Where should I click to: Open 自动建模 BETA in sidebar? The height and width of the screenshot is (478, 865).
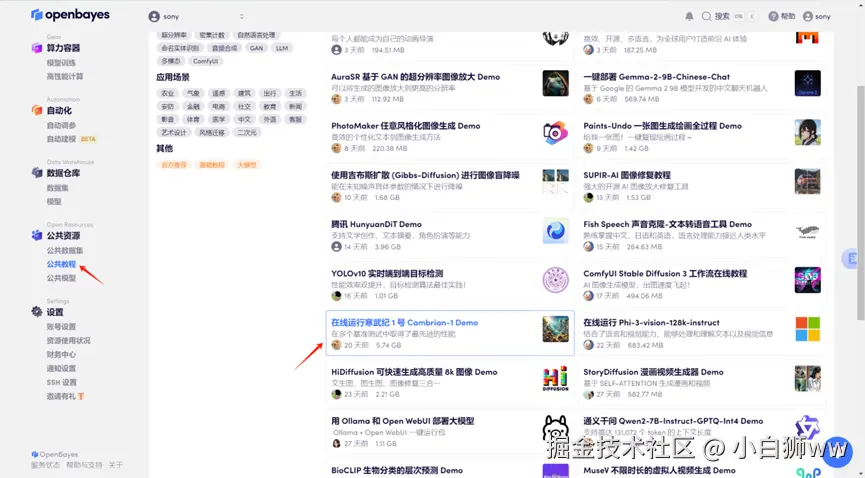[72, 139]
